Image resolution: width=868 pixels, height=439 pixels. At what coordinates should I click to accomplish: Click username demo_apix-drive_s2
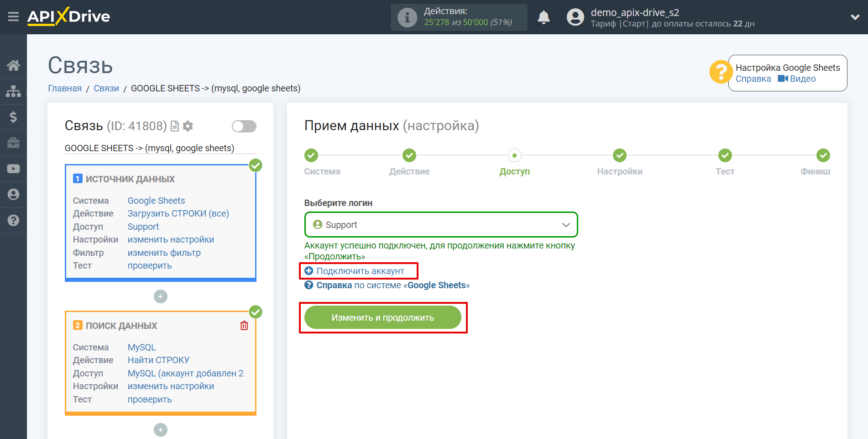pyautogui.click(x=635, y=12)
